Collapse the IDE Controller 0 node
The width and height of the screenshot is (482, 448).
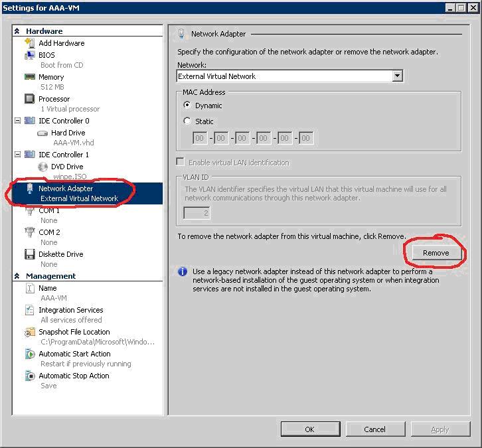[x=17, y=120]
